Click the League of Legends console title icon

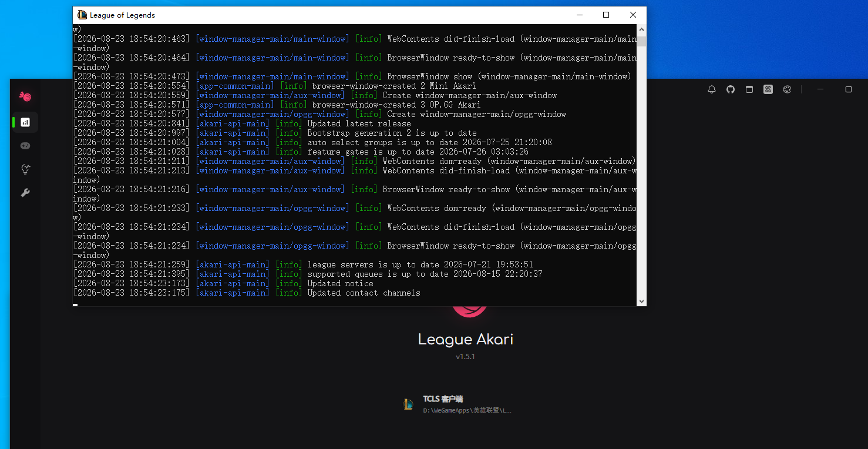82,15
